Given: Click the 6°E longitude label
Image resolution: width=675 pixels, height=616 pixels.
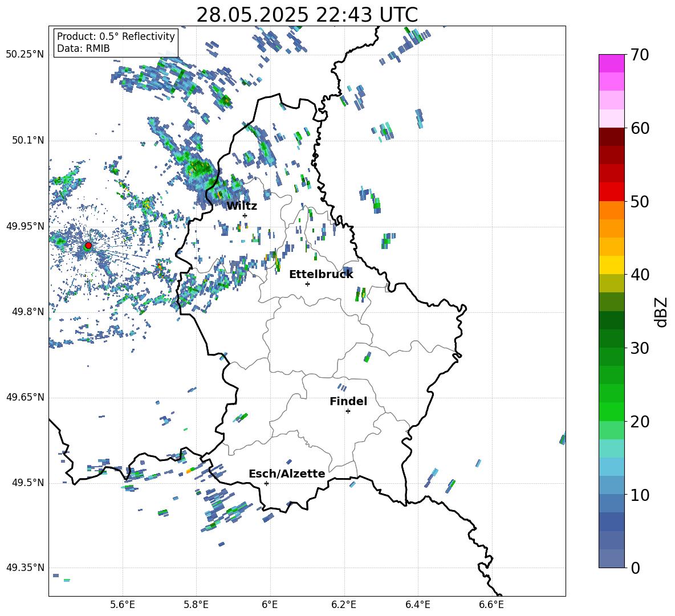Looking at the screenshot, I should [x=270, y=605].
